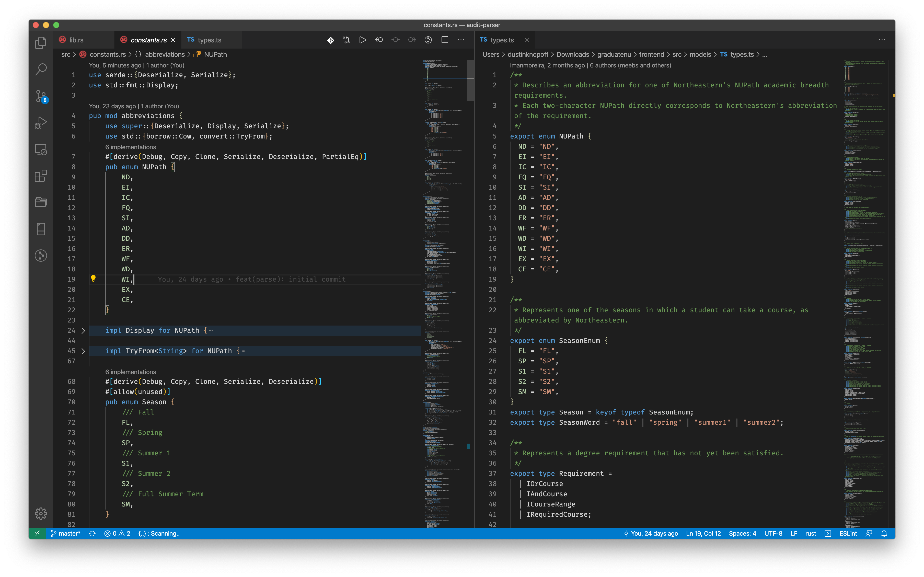This screenshot has height=577, width=924.
Task: Open the Explorer sidebar
Action: [41, 43]
